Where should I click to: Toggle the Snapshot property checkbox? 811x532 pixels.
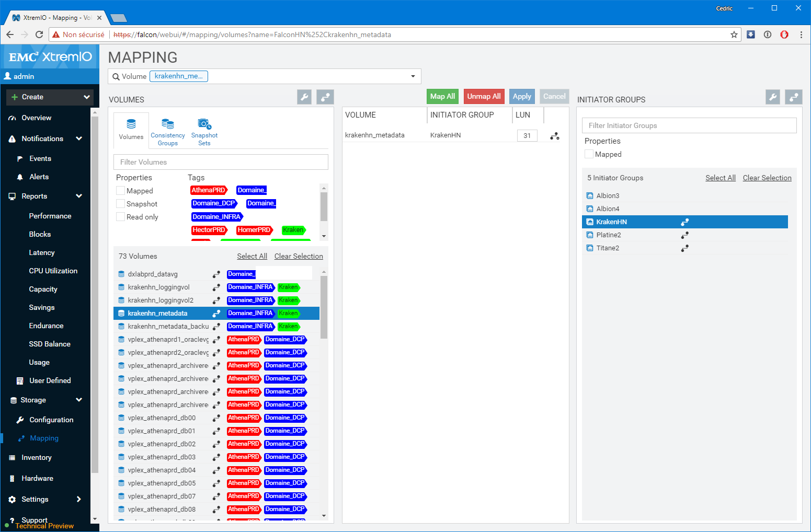tap(121, 204)
